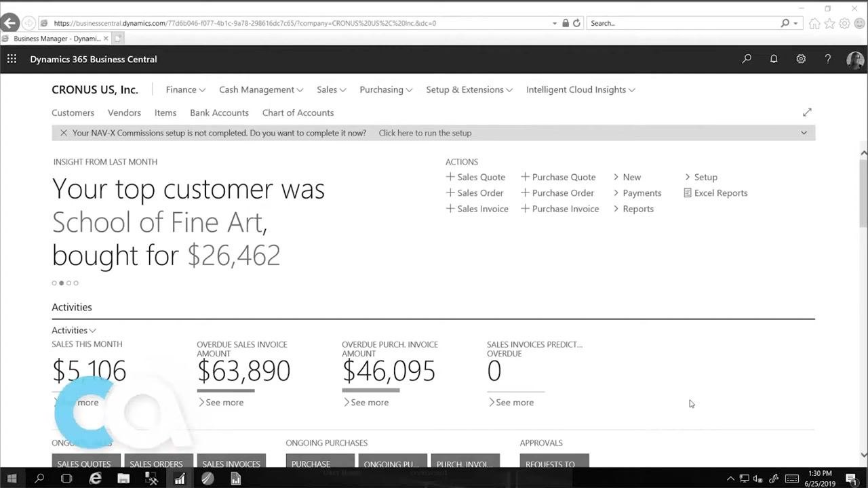Expand the Sales menu
Screen dimensions: 868x488
[x=332, y=89]
